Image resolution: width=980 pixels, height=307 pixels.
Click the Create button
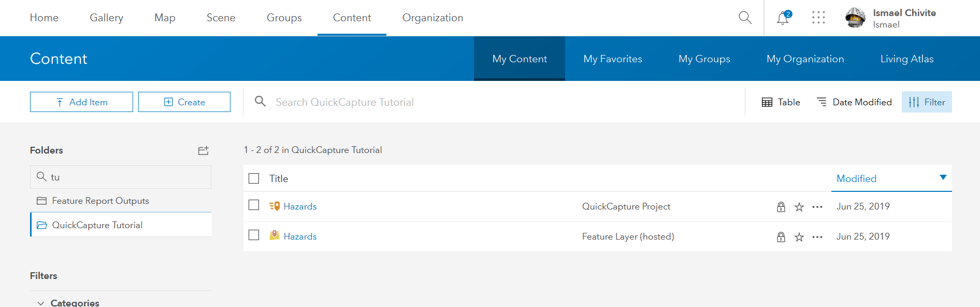[184, 102]
